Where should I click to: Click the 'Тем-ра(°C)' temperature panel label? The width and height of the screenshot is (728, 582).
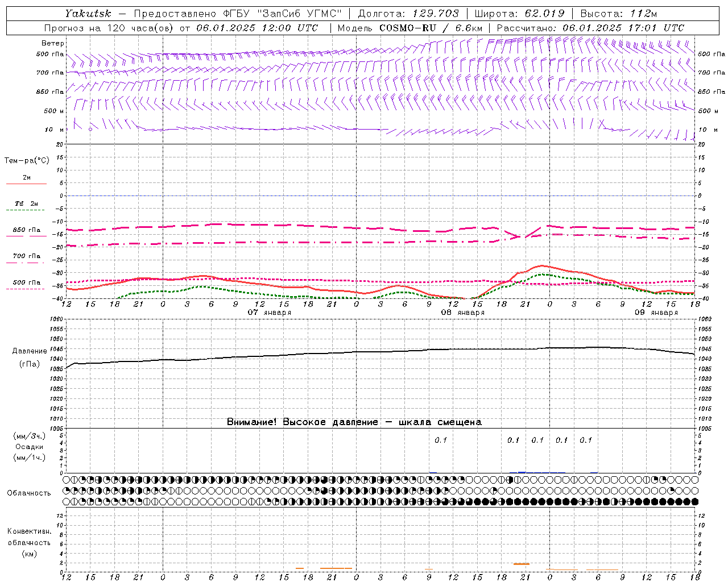click(27, 161)
